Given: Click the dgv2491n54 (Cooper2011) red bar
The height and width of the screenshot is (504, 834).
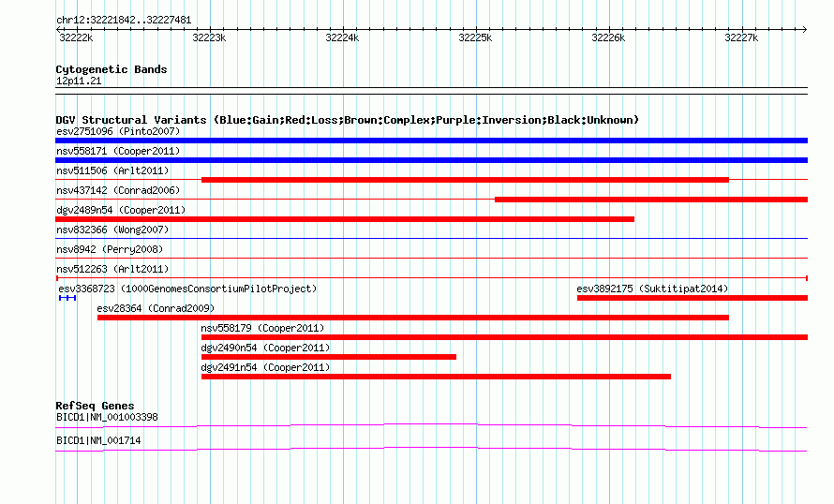Looking at the screenshot, I should tap(436, 377).
